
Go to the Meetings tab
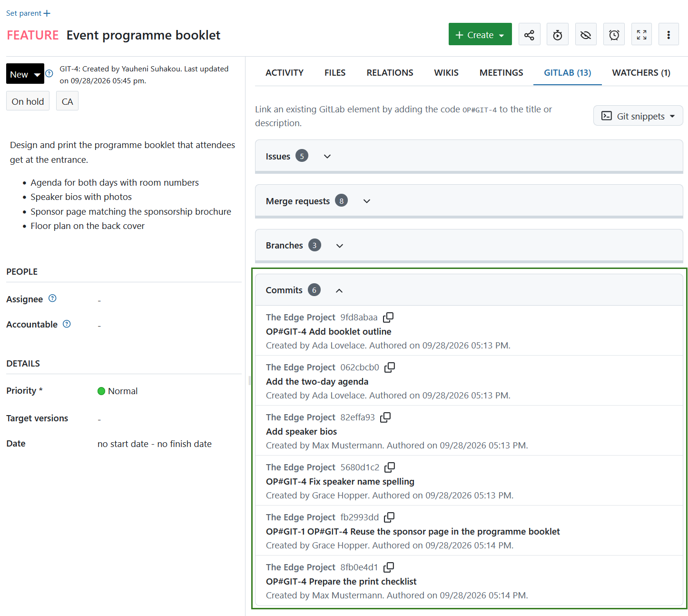coord(501,72)
